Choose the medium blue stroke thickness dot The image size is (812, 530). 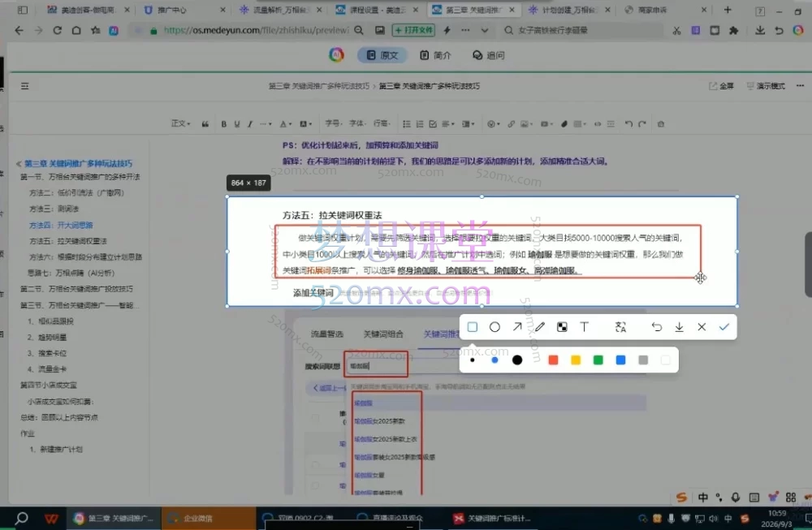point(495,360)
